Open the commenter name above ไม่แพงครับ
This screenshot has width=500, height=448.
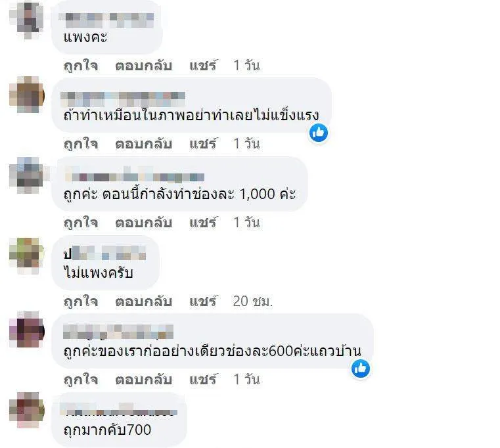click(x=104, y=254)
